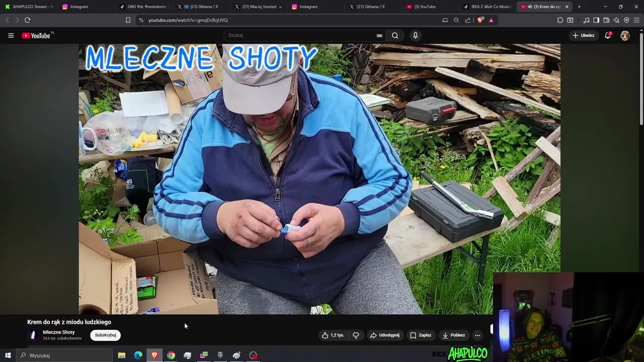Open the Brave VPN shield icon
This screenshot has height=362, width=644.
626,20
